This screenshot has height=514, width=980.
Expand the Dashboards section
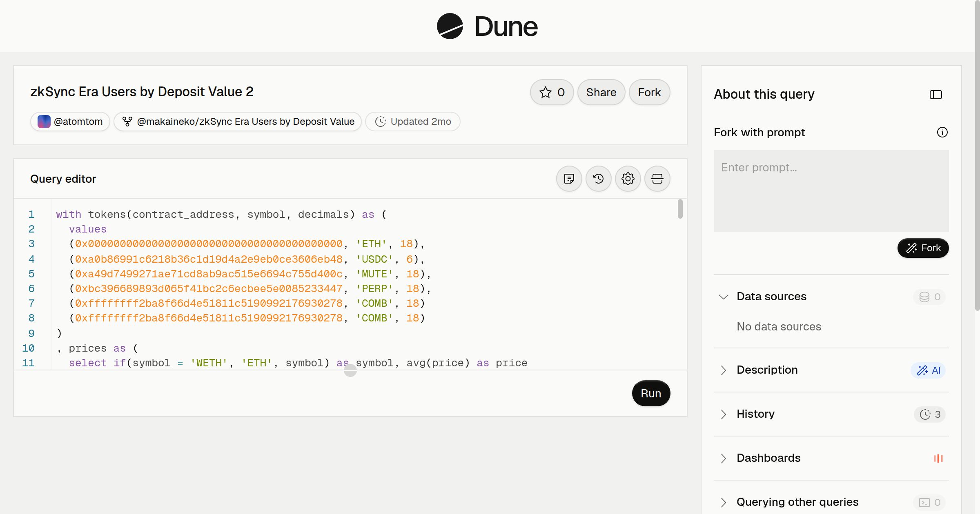(x=724, y=458)
